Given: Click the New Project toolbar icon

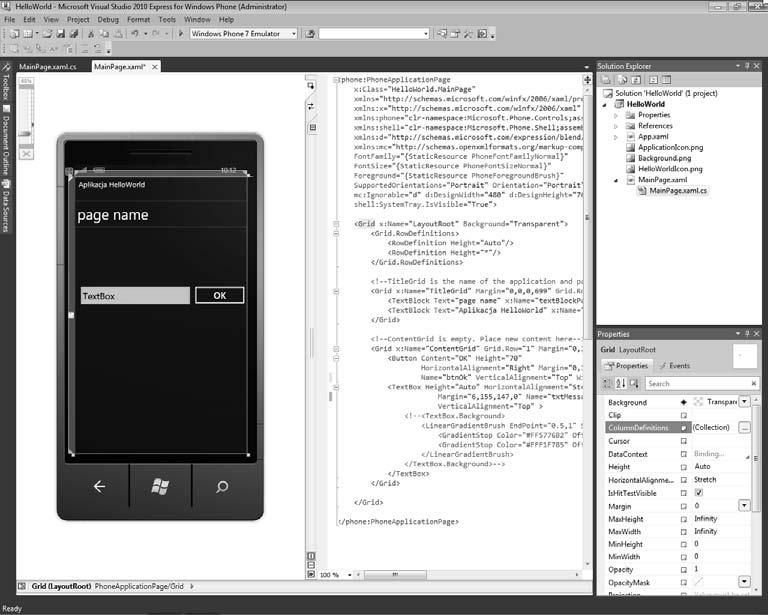Looking at the screenshot, I should (15, 34).
